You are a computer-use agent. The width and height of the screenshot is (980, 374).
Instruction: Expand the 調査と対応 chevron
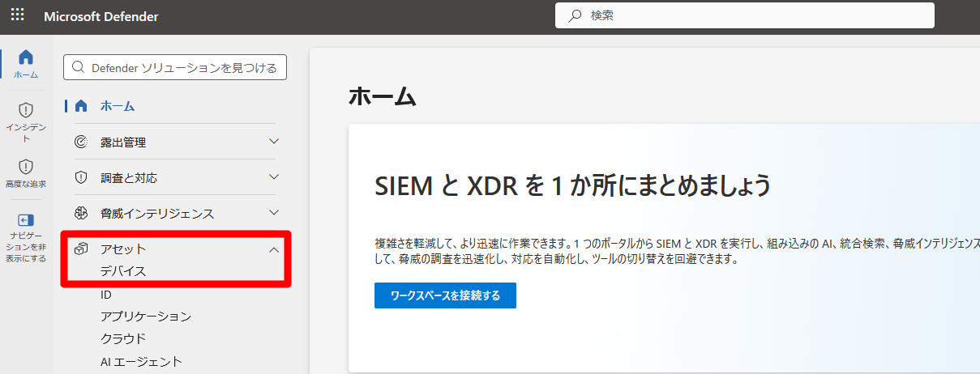273,177
